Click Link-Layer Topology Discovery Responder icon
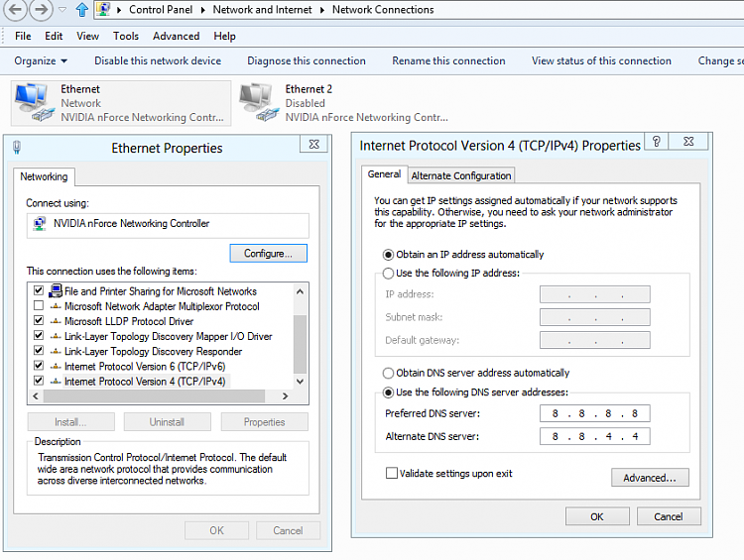The image size is (744, 560). (x=56, y=352)
